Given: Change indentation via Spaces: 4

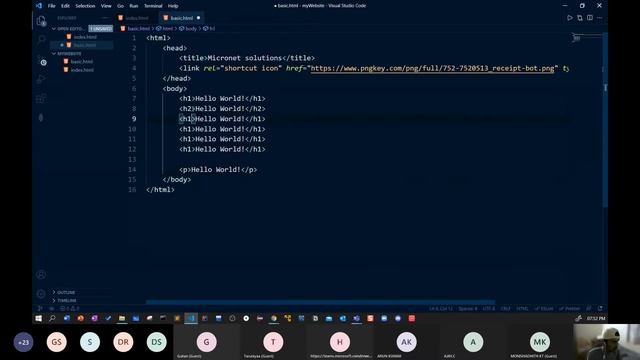Looking at the screenshot, I should (x=468, y=309).
